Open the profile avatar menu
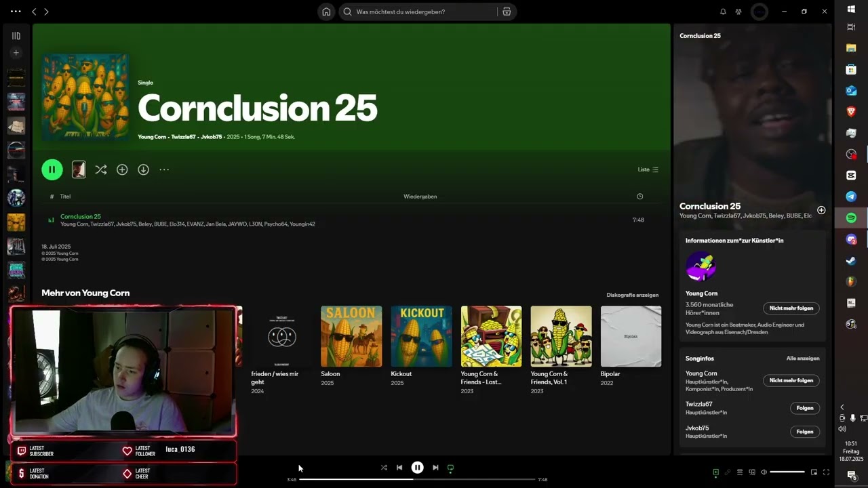The image size is (868, 488). tap(759, 12)
